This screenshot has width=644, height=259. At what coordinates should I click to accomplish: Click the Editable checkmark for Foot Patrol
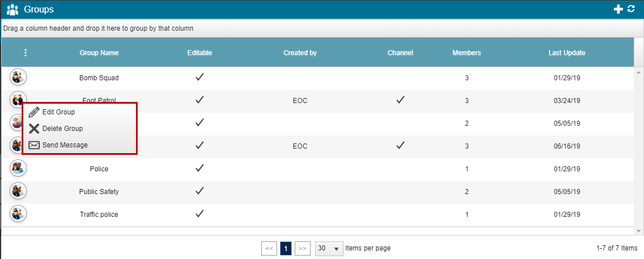point(200,100)
